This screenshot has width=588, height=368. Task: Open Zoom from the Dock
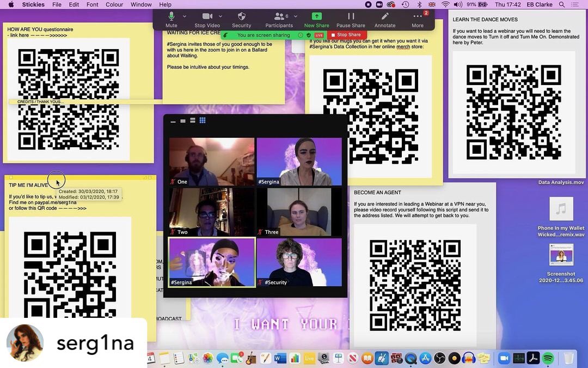click(504, 358)
